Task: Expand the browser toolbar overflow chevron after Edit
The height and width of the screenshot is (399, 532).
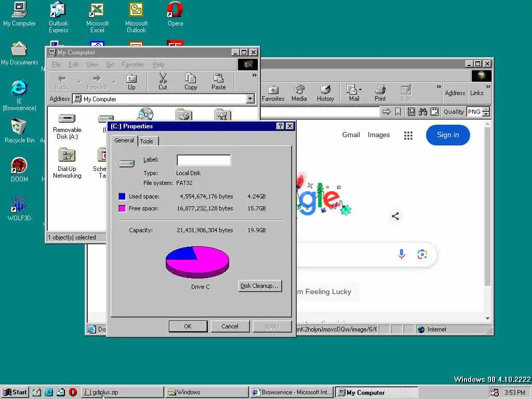Action: point(438,87)
